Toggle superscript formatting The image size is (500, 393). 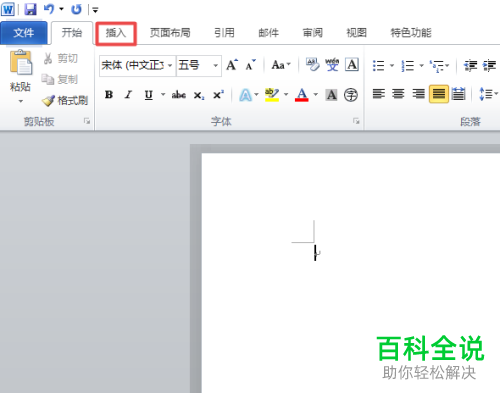tap(218, 95)
